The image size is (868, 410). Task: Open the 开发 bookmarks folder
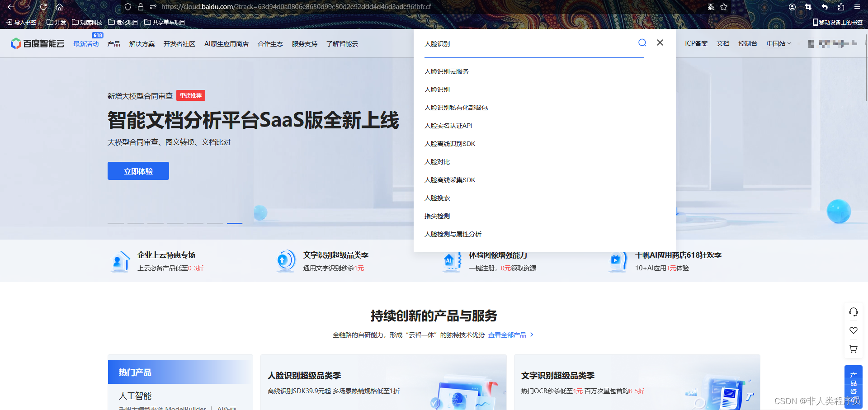pyautogui.click(x=57, y=22)
